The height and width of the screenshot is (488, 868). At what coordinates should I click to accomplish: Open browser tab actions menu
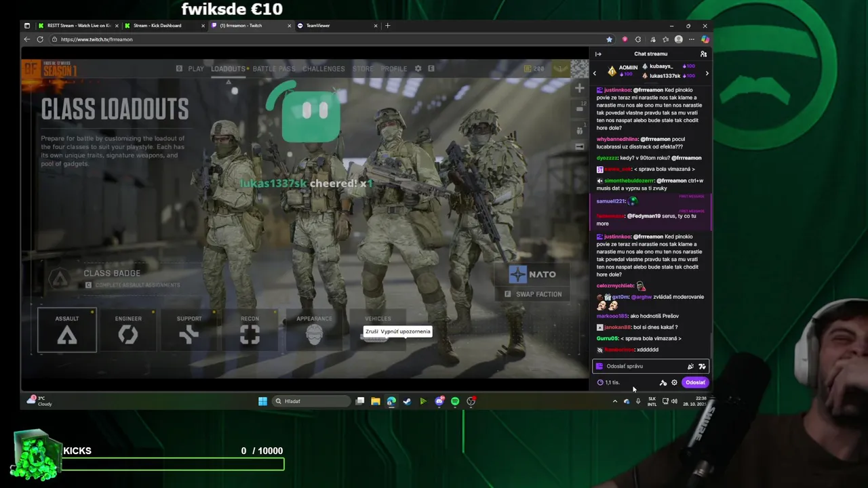click(27, 26)
